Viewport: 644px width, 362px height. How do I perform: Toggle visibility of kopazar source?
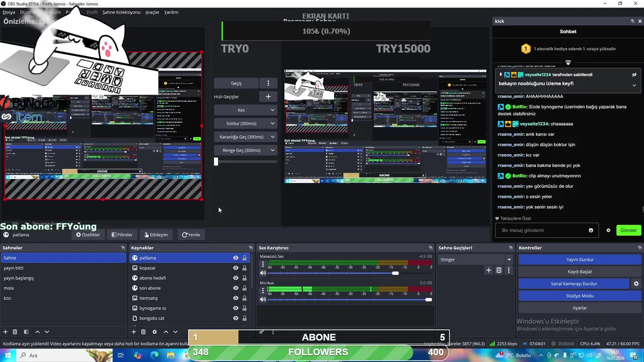click(x=235, y=268)
